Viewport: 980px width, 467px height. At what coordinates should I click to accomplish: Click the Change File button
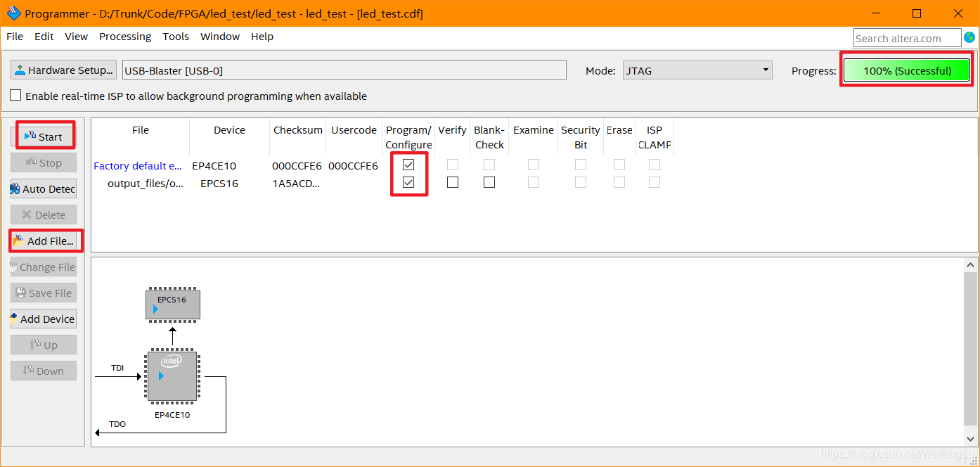tap(44, 267)
